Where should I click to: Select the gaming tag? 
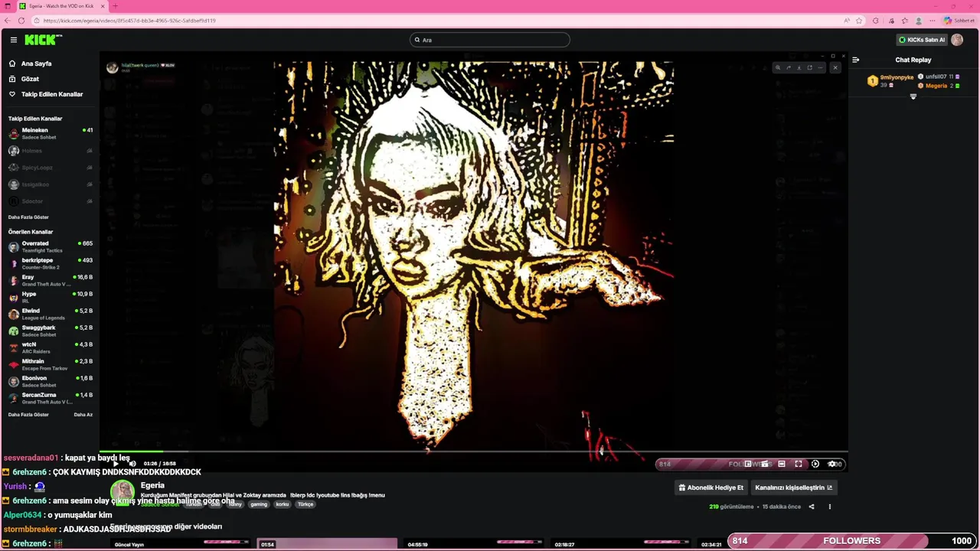(259, 504)
